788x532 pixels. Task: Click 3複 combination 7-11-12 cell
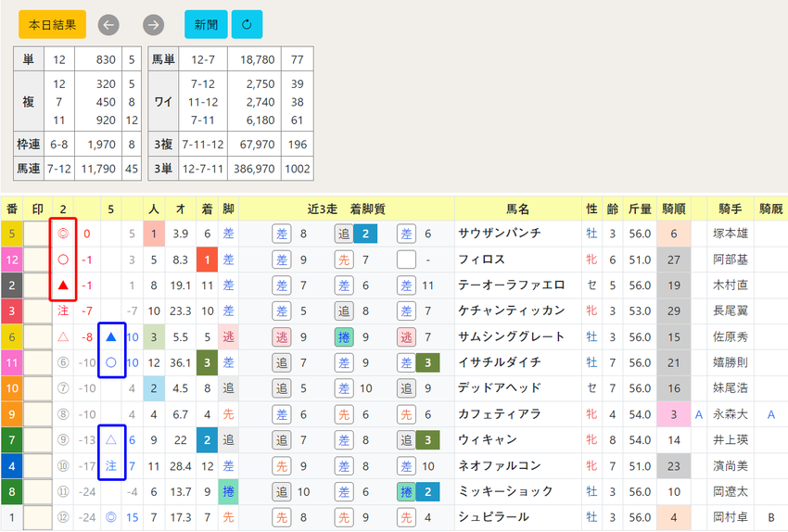[203, 145]
